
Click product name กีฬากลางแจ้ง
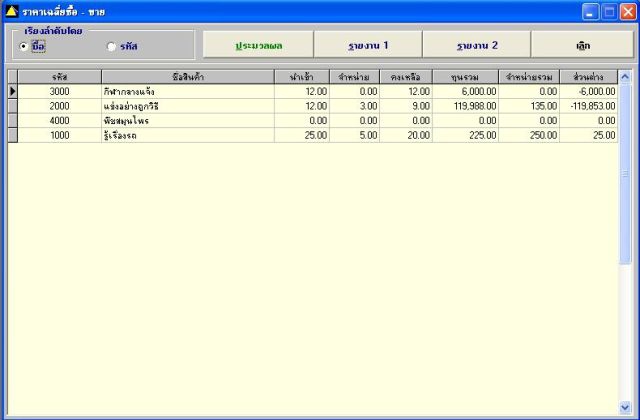click(188, 91)
